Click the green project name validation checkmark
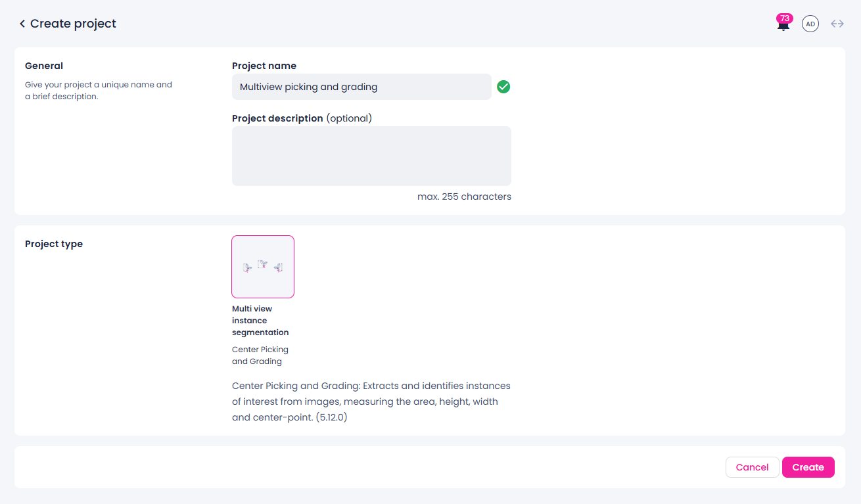The height and width of the screenshot is (504, 861). pos(503,87)
